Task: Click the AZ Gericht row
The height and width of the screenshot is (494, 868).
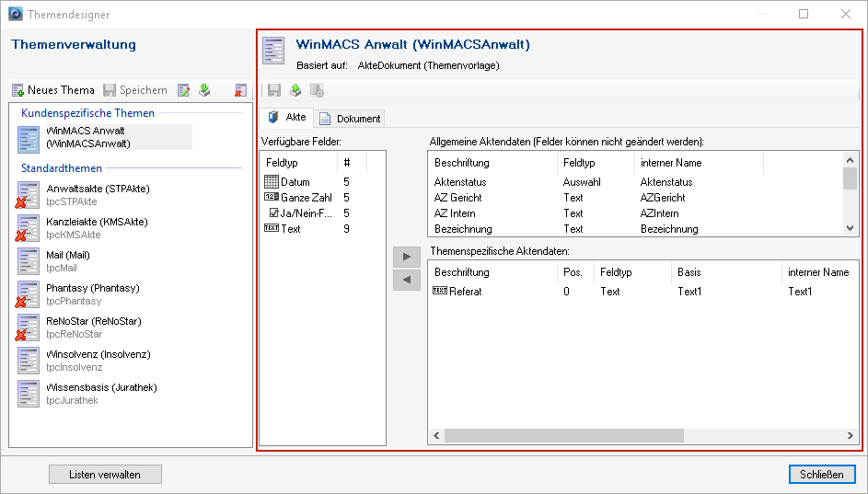Action: click(x=637, y=198)
